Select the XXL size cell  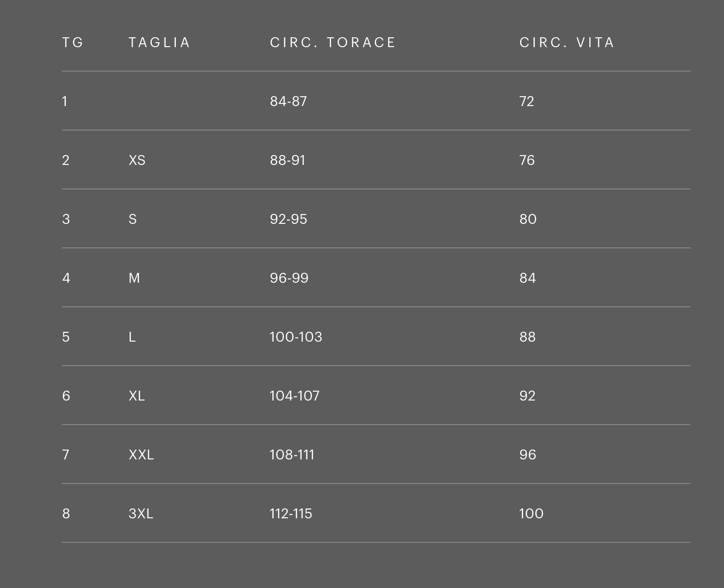(141, 455)
